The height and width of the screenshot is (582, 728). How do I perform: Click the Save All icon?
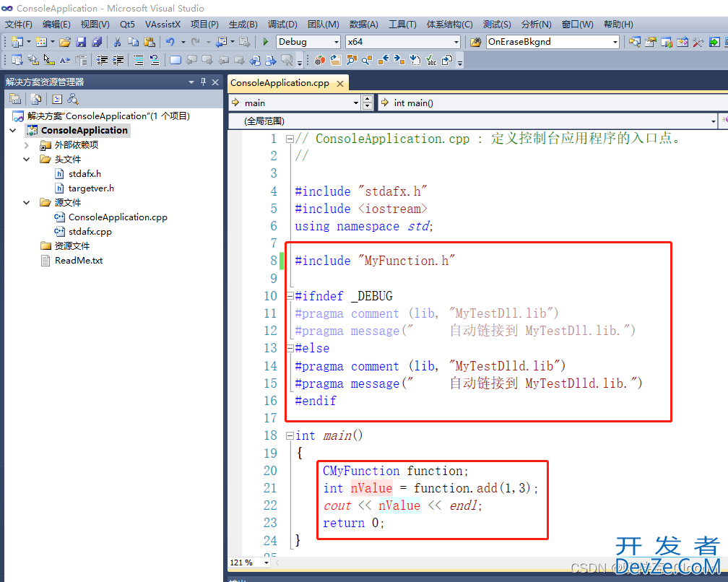[x=97, y=42]
